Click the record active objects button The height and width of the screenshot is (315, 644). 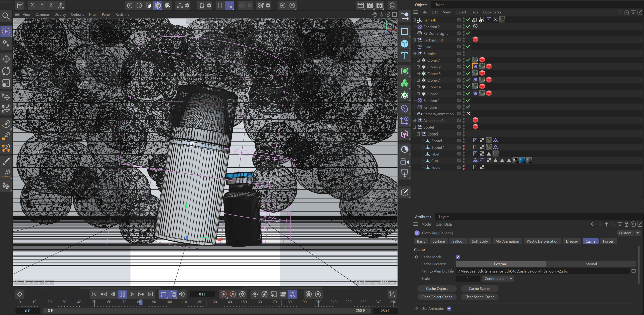coord(223,294)
